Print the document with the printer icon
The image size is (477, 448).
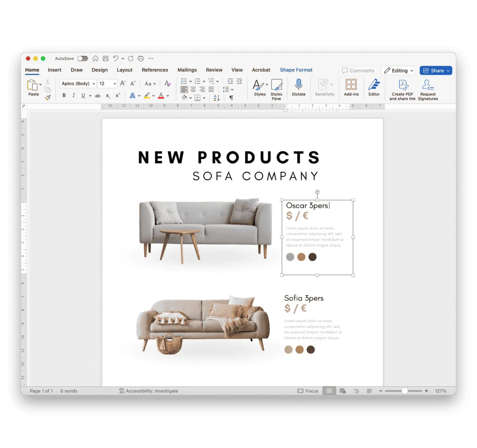(141, 58)
